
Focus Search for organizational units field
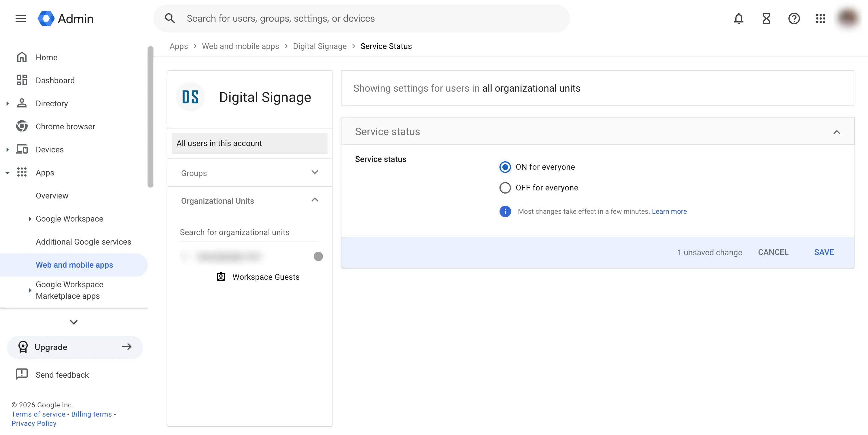[249, 232]
